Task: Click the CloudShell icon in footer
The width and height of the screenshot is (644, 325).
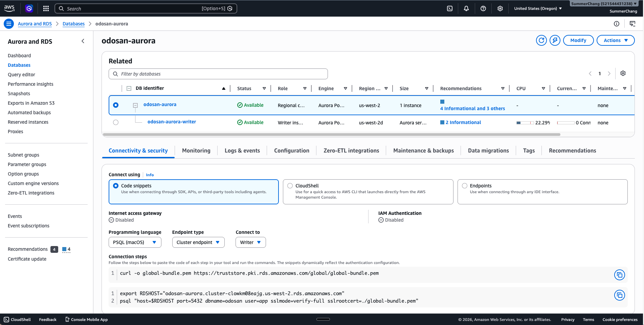Action: click(6, 320)
